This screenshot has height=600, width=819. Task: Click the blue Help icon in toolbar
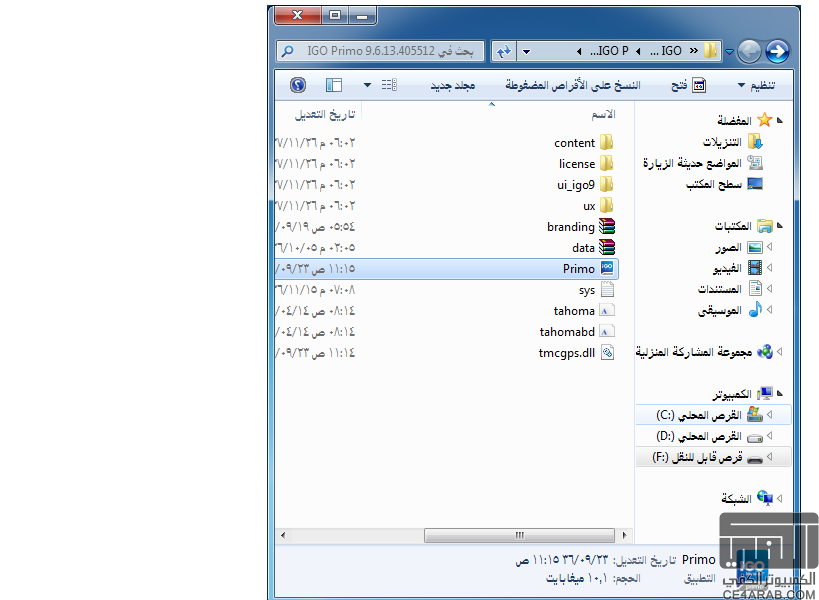click(298, 85)
